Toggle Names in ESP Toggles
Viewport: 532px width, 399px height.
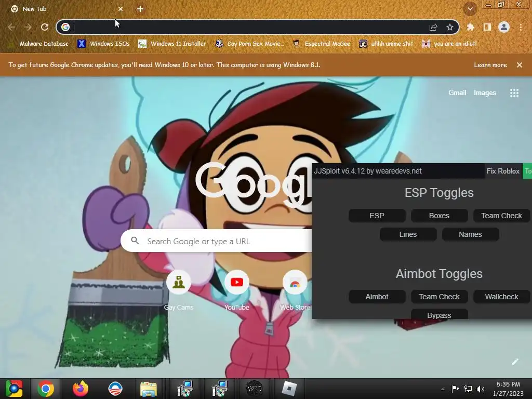click(470, 234)
